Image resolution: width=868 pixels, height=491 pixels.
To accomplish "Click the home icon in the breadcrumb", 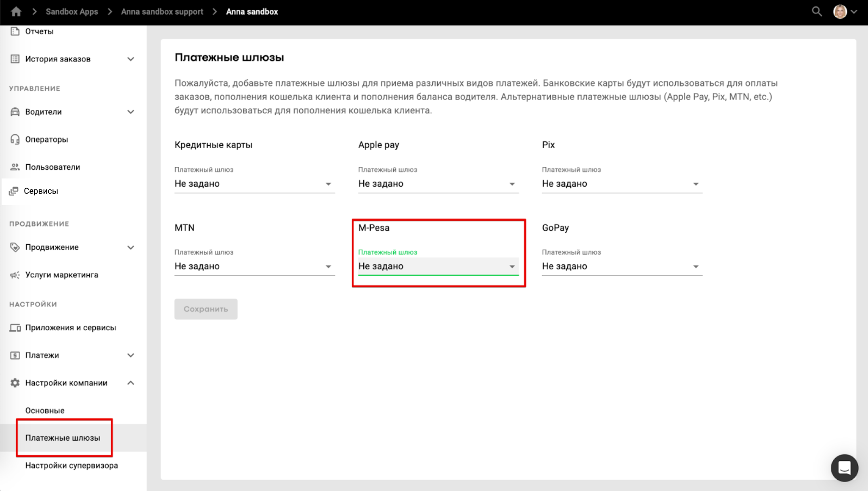I will pyautogui.click(x=16, y=12).
